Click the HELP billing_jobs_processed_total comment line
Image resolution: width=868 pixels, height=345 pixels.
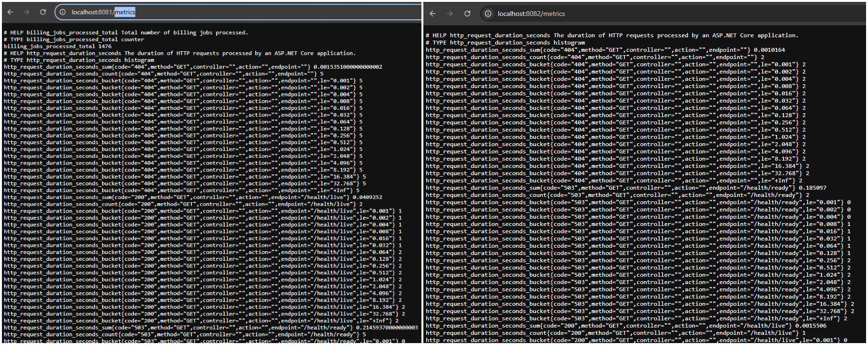pyautogui.click(x=126, y=32)
